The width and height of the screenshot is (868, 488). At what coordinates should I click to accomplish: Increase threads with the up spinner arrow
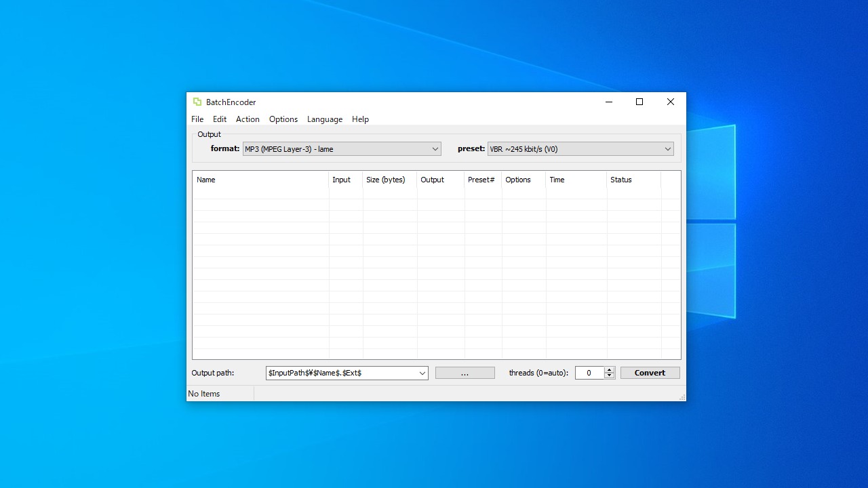point(609,370)
